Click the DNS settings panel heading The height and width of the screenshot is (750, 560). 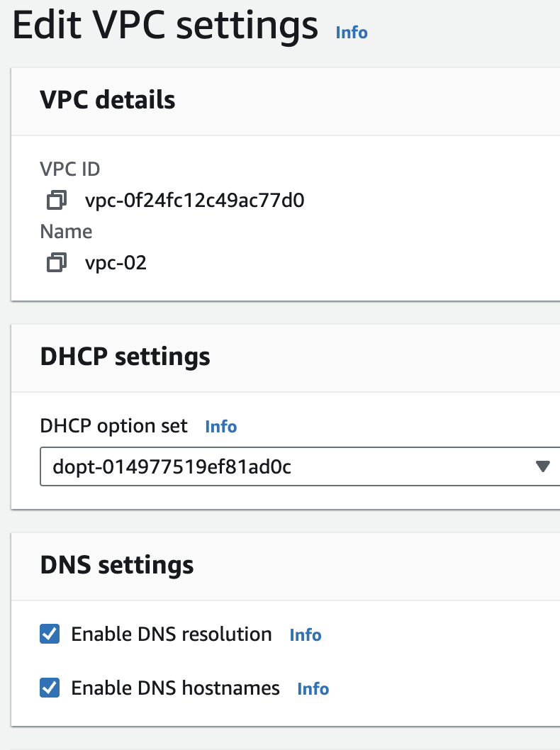pos(117,565)
